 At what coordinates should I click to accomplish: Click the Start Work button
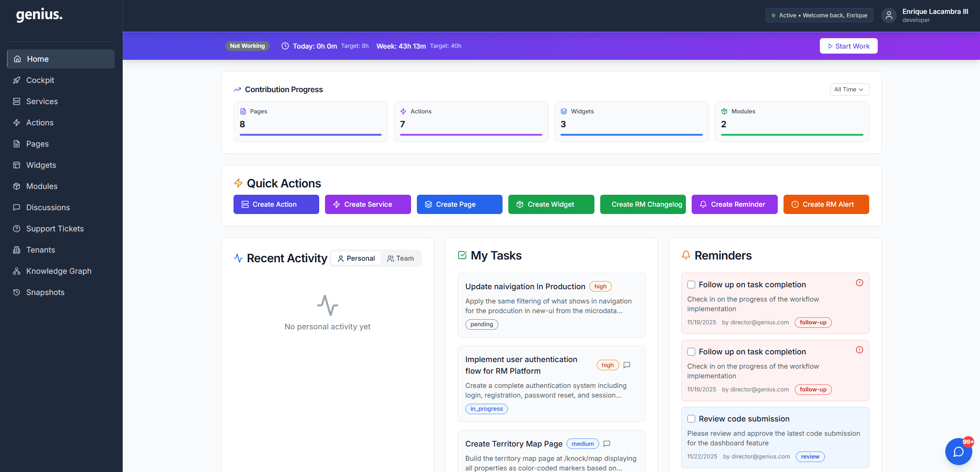click(x=848, y=46)
